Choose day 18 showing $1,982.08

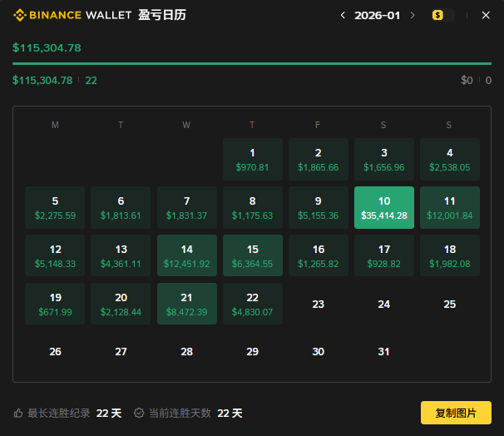(450, 255)
